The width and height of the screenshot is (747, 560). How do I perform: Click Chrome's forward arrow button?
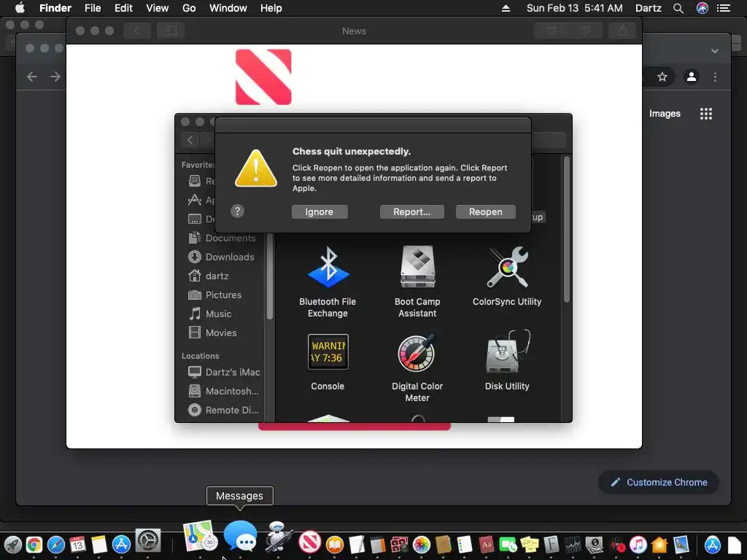tap(55, 77)
